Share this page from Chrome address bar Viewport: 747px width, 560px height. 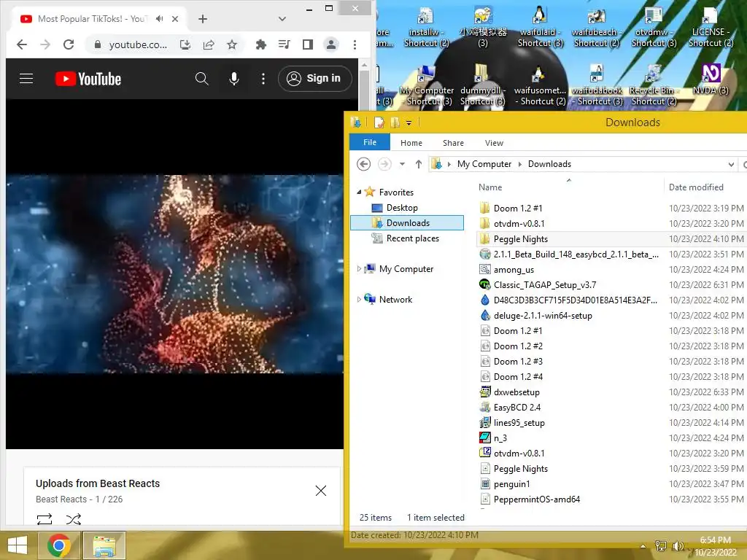[x=209, y=44]
